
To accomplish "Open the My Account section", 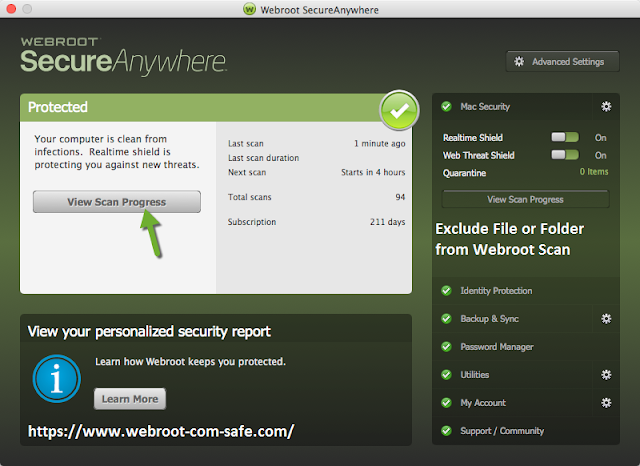I will coord(512,403).
